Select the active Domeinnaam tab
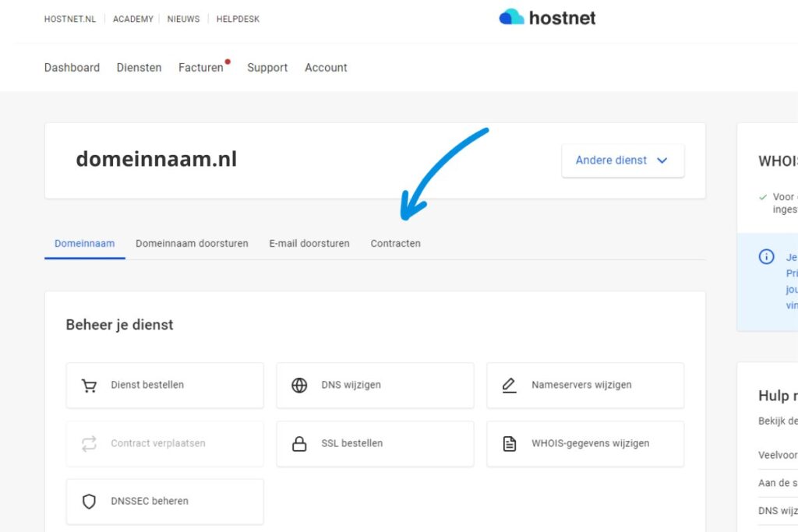798x532 pixels. pos(84,244)
